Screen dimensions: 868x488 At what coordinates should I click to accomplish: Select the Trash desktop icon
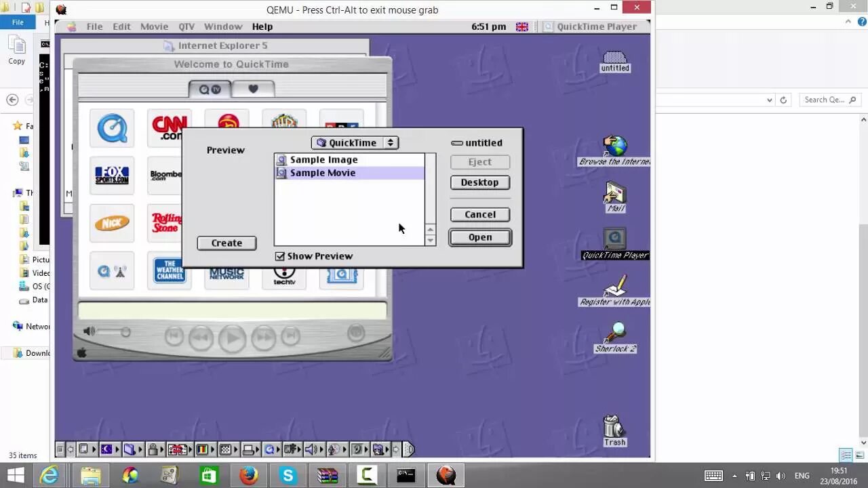click(614, 431)
